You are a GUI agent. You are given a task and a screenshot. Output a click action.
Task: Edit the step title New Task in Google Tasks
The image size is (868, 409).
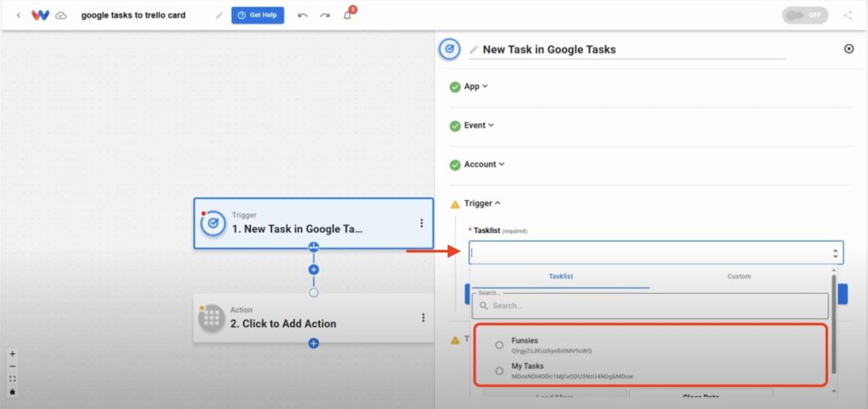tap(549, 49)
